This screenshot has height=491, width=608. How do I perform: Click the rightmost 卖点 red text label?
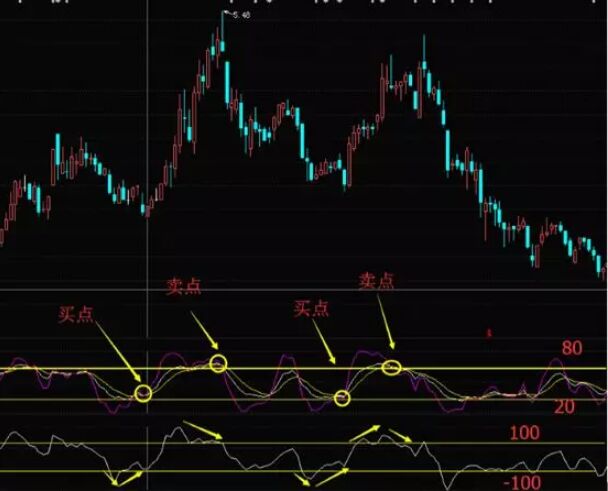tap(376, 282)
